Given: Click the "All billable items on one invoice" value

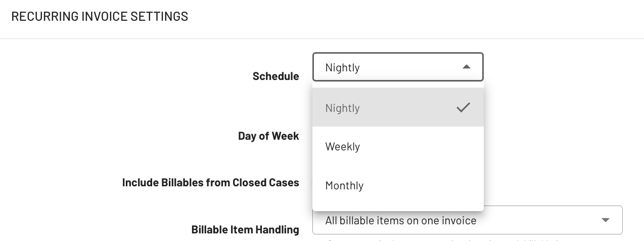Looking at the screenshot, I should pyautogui.click(x=400, y=221).
